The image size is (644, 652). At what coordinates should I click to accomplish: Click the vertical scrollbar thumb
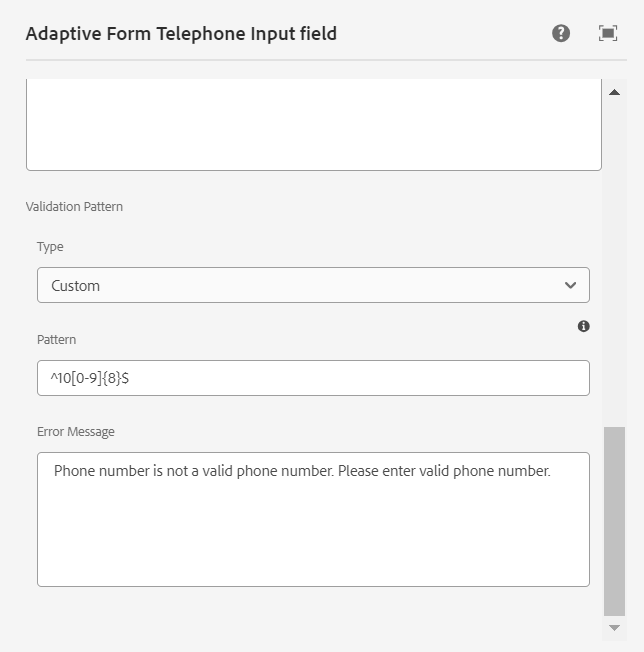[614, 520]
